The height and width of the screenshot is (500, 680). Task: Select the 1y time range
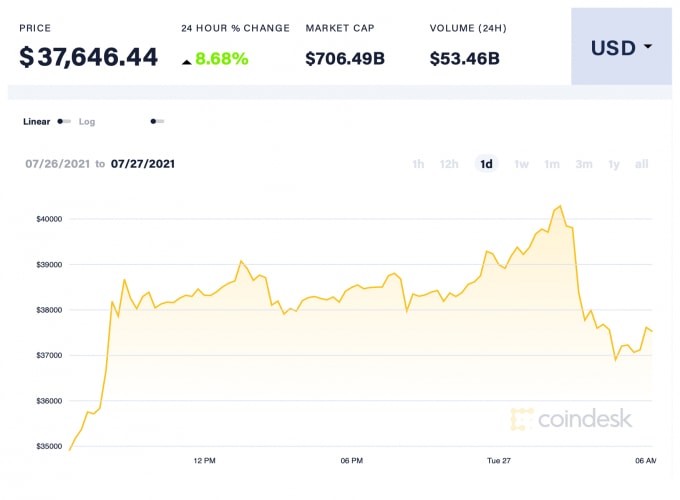[614, 164]
